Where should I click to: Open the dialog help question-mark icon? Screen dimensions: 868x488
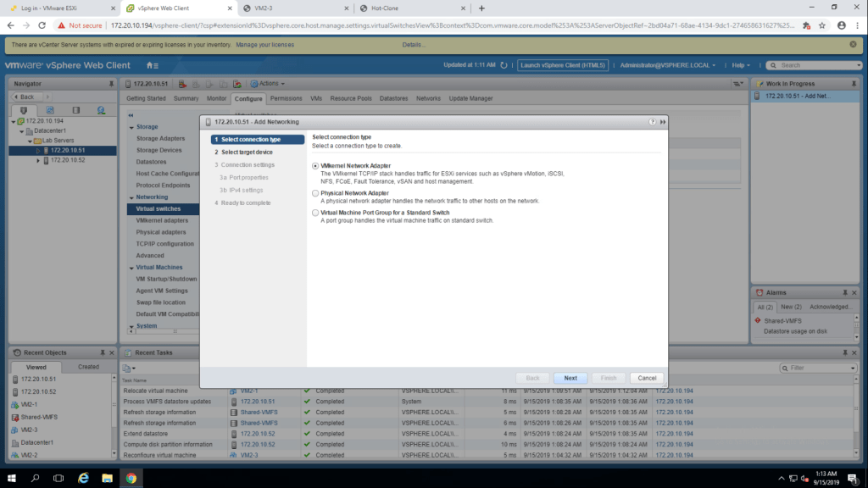653,122
